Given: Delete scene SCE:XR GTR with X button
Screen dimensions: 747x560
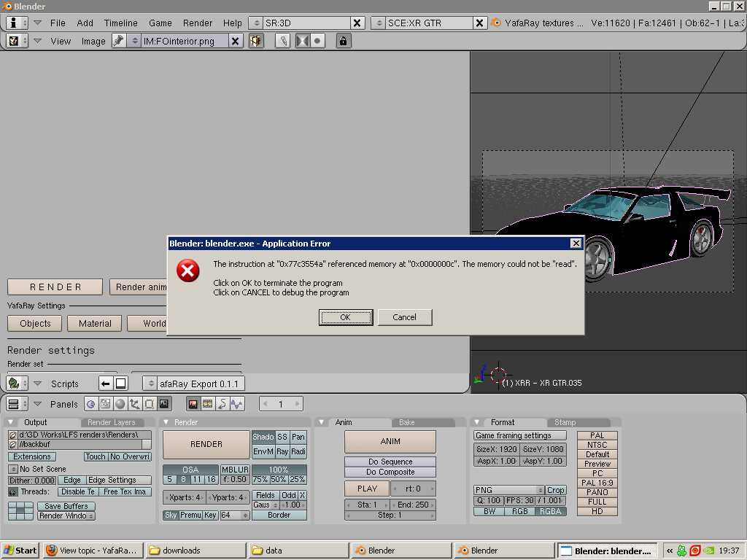Looking at the screenshot, I should click(x=480, y=23).
